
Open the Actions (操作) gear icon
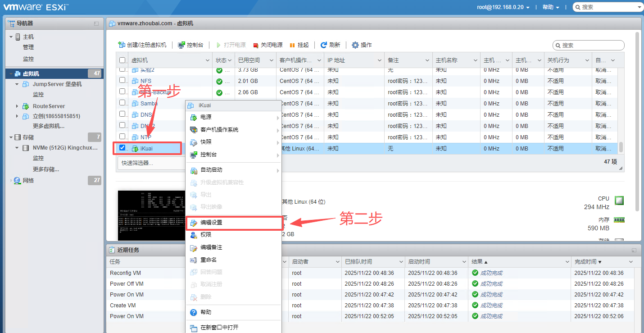point(355,45)
